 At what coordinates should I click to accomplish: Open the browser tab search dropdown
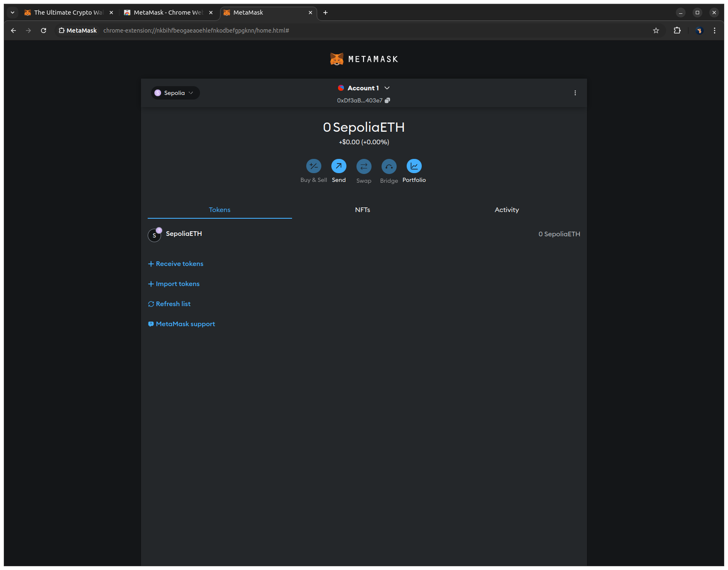click(x=13, y=13)
